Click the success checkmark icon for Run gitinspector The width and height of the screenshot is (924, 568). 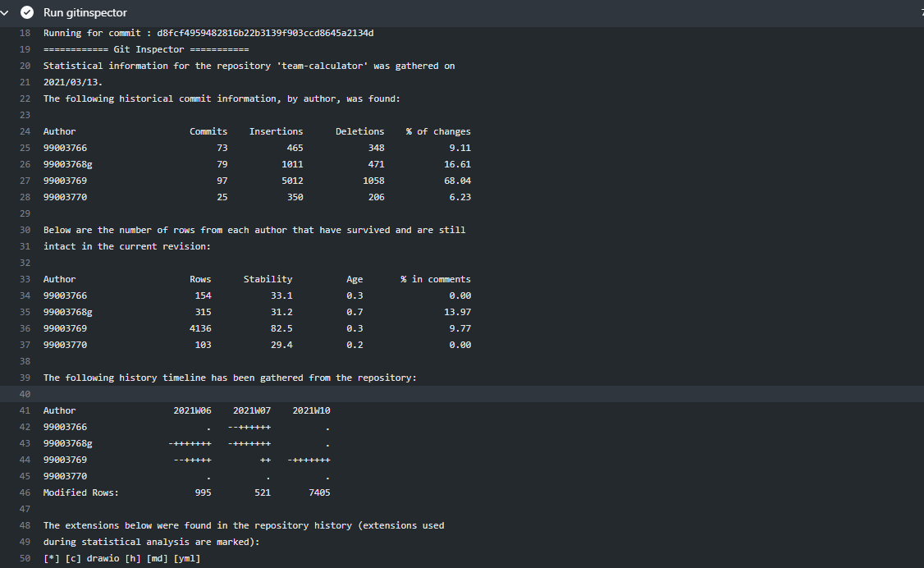point(27,12)
